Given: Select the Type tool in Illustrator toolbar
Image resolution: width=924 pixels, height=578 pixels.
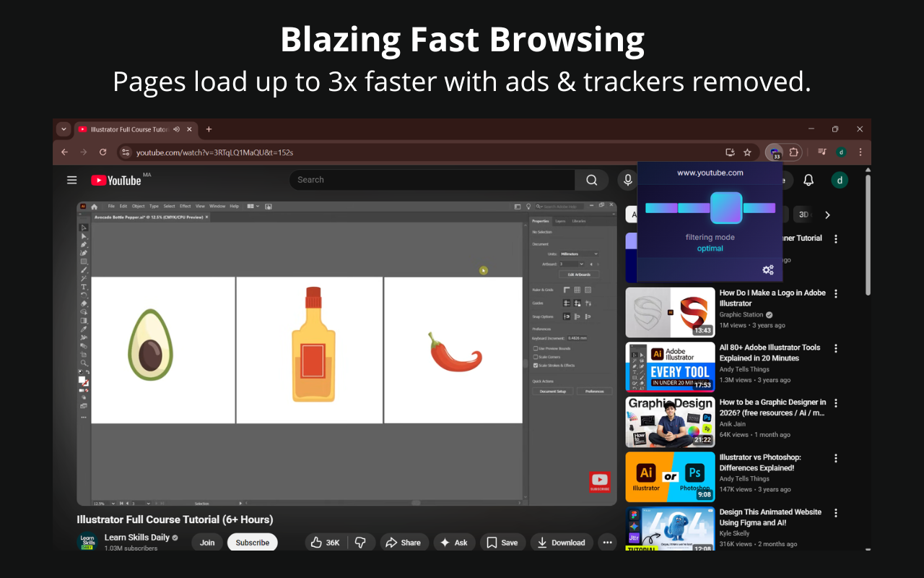Looking at the screenshot, I should tap(84, 287).
